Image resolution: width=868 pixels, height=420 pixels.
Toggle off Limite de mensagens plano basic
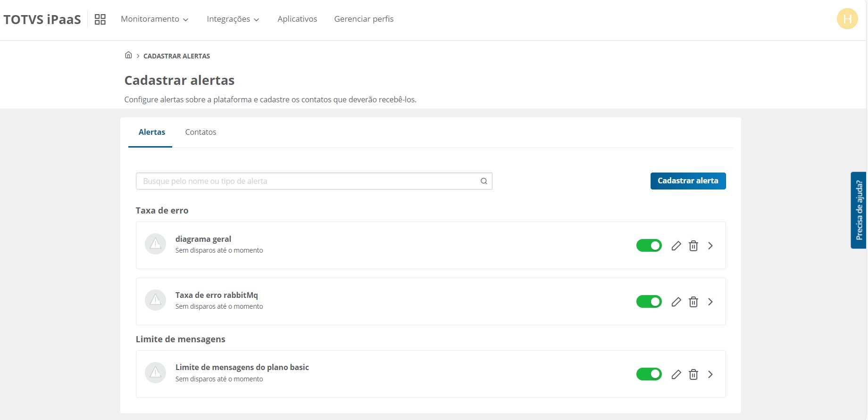649,374
